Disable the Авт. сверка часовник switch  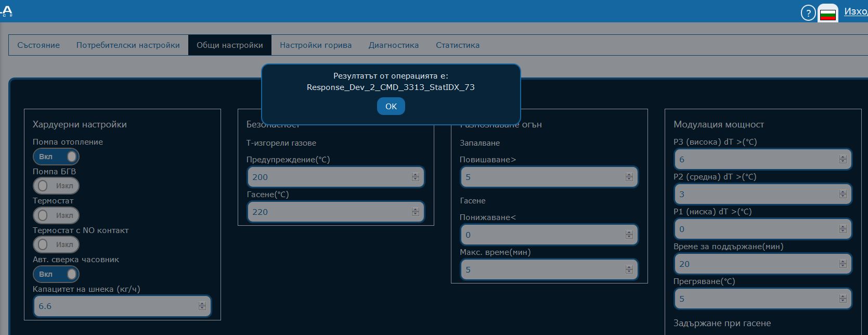click(x=56, y=274)
